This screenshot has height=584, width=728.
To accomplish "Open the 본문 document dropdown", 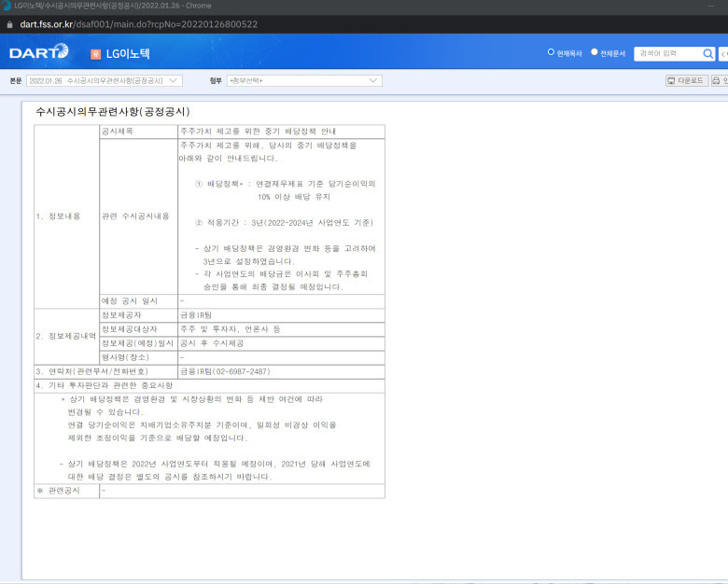I will pos(104,81).
